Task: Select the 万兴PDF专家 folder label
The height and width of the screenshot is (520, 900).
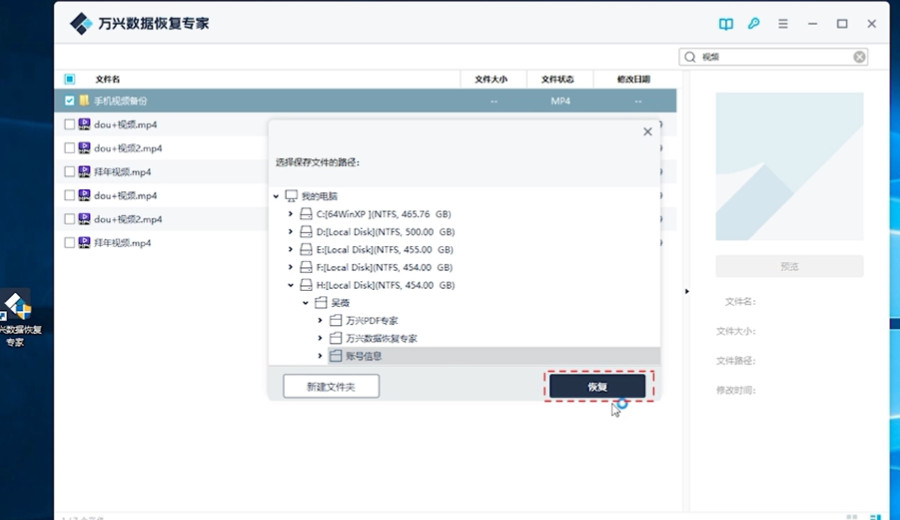Action: (x=371, y=321)
